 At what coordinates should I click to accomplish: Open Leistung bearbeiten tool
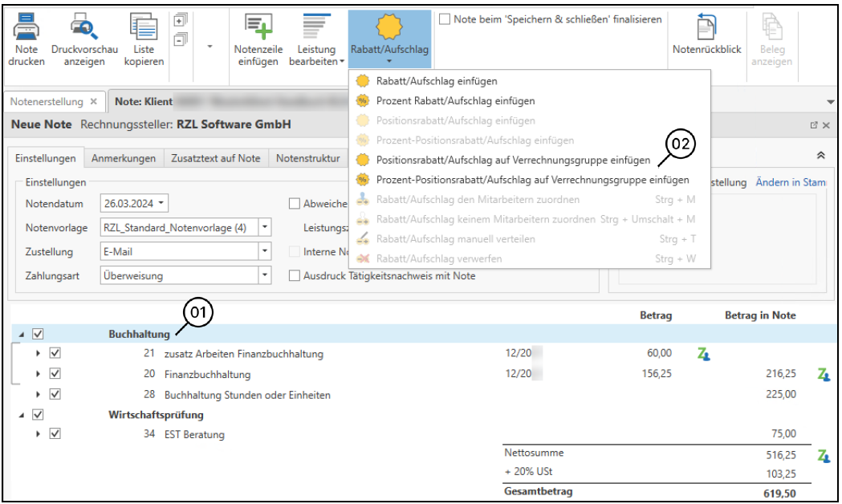click(x=316, y=28)
